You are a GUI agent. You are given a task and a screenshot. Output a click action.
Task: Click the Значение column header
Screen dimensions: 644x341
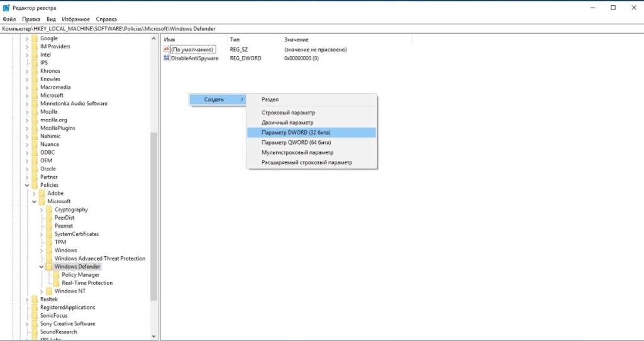click(x=347, y=40)
